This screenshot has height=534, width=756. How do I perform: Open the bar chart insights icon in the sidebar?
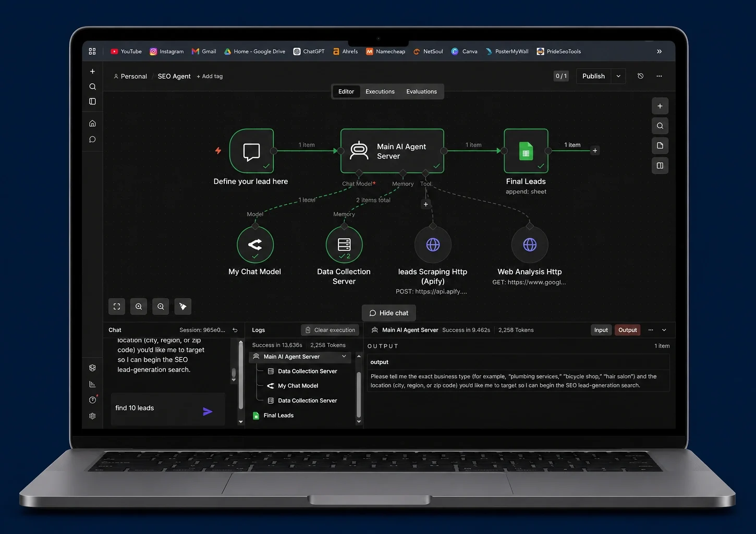point(92,384)
